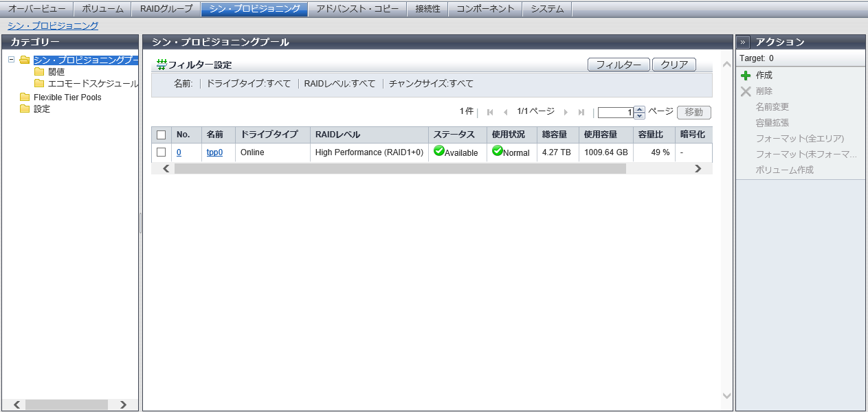The image size is (868, 412).
Task: Jump to the last page arrow icon
Action: 581,112
